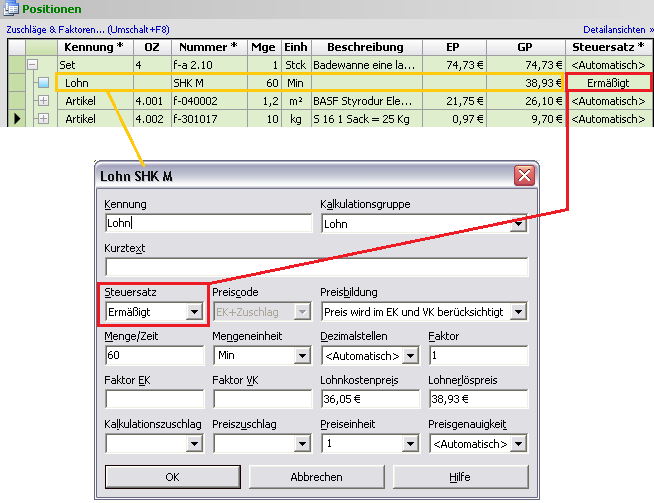654x503 pixels.
Task: Select the 'SHK M' number cell
Action: pyautogui.click(x=209, y=83)
